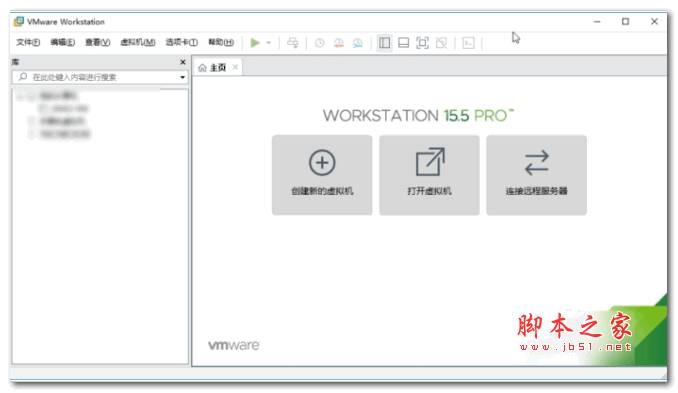
Task: Click the Unity mode icon
Action: tap(441, 43)
